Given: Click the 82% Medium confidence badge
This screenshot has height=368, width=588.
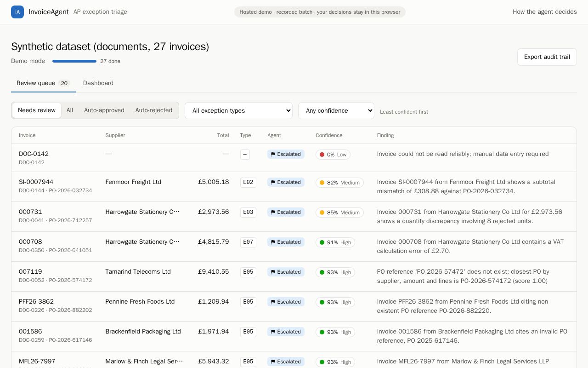Looking at the screenshot, I should [339, 183].
